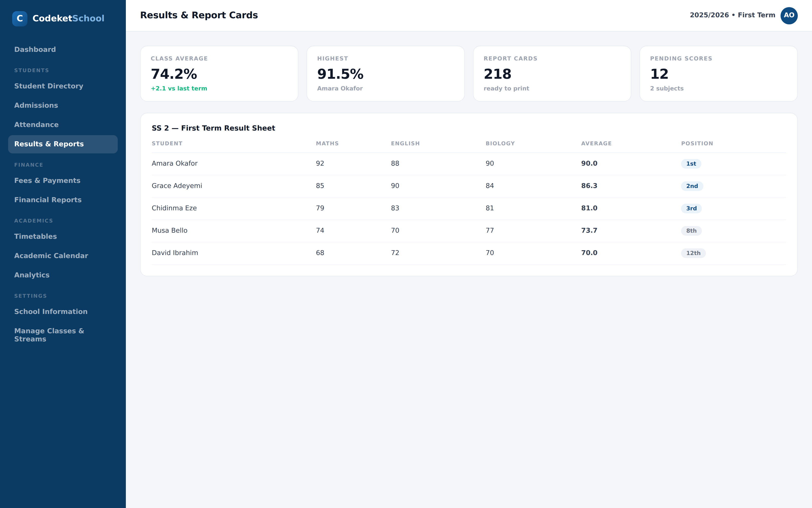The width and height of the screenshot is (812, 508).
Task: Click the 12th position badge
Action: pyautogui.click(x=693, y=253)
